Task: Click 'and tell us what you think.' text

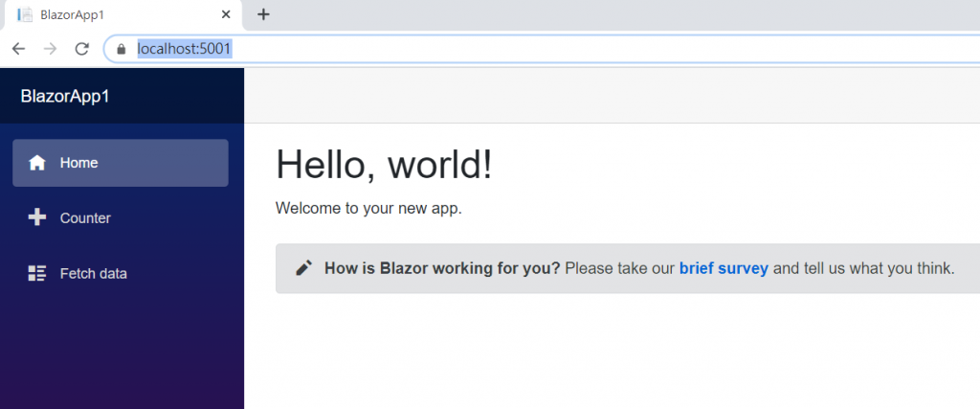Action: coord(864,269)
